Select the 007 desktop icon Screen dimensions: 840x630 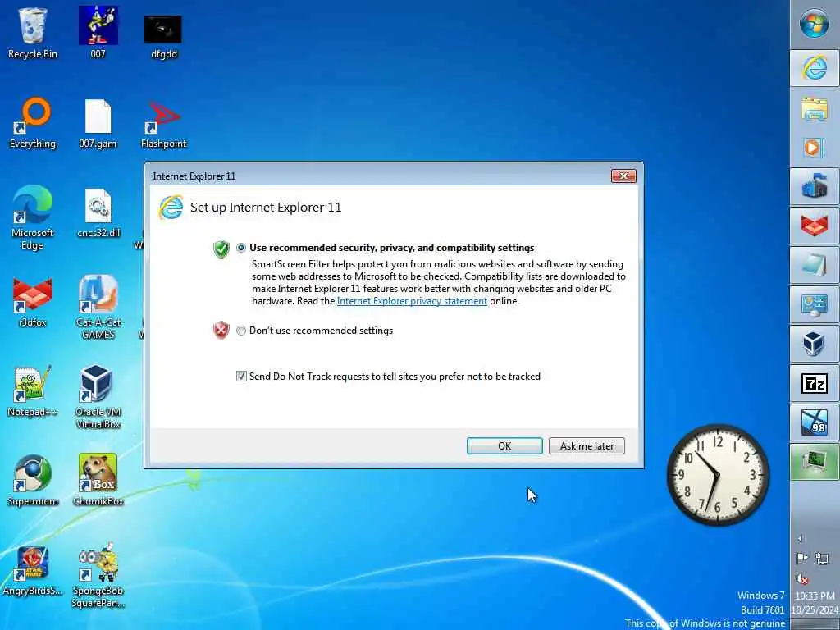pyautogui.click(x=98, y=33)
